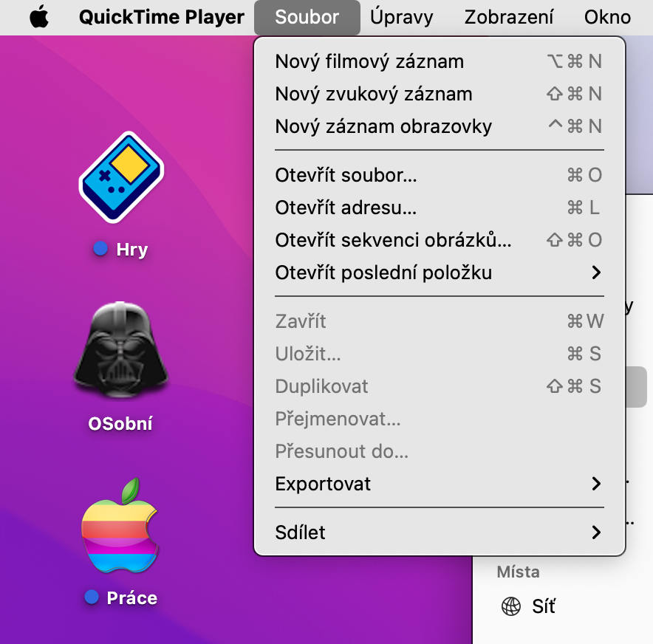
Task: Open the Apple menu logo
Action: [x=39, y=17]
